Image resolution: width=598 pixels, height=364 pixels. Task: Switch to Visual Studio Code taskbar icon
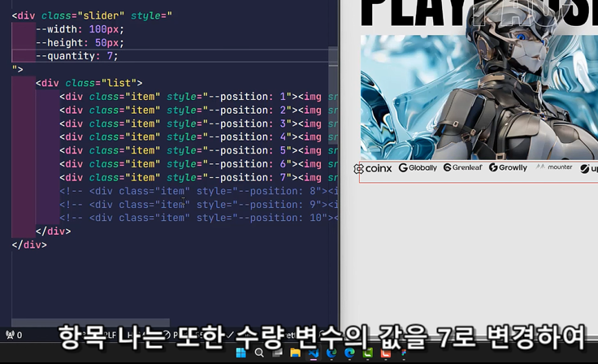(x=314, y=353)
